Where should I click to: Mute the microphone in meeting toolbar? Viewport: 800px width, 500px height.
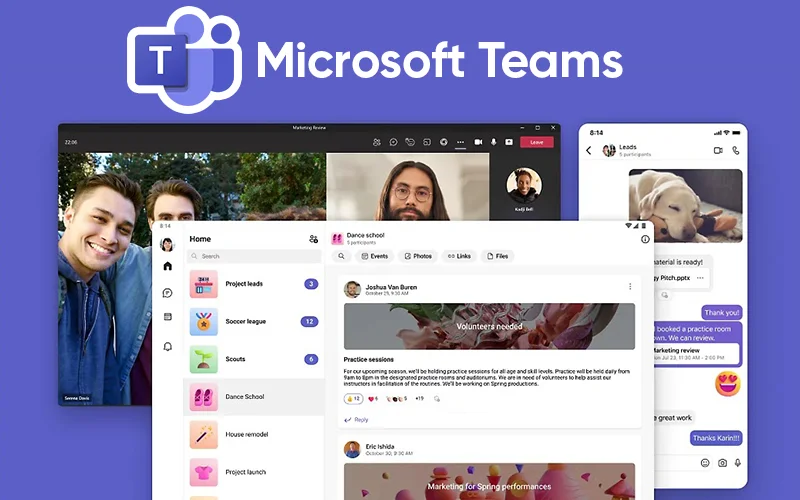click(x=493, y=142)
